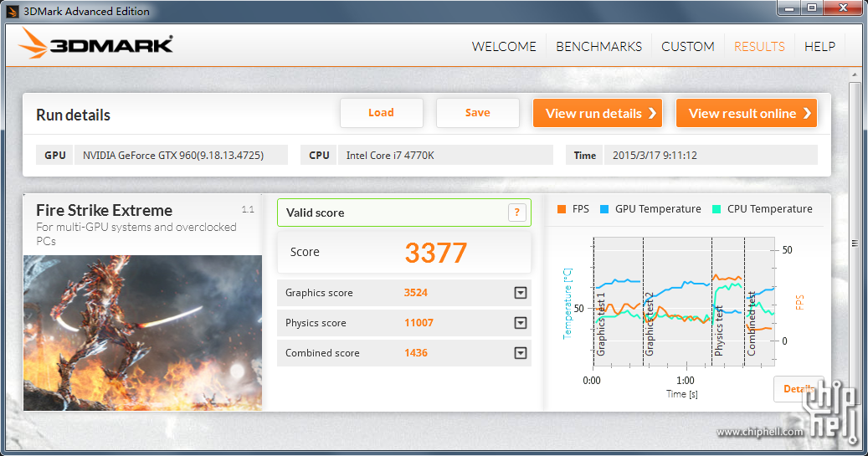Viewport: 868px width, 456px height.
Task: Click the chart Details button
Action: coord(799,389)
